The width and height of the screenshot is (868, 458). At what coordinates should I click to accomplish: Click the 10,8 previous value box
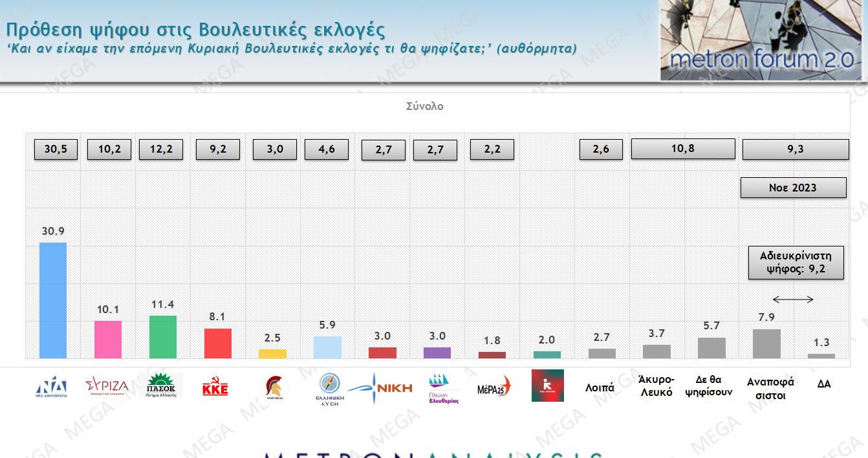tap(682, 149)
